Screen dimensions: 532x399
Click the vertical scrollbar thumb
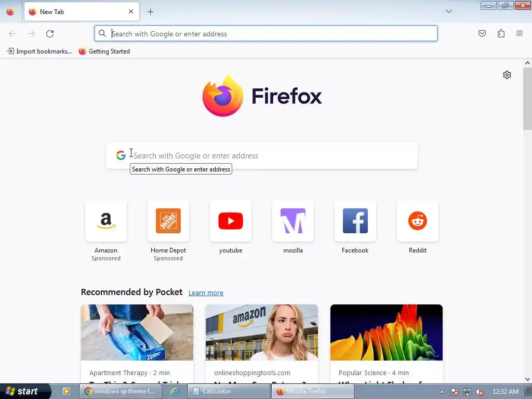tap(527, 98)
